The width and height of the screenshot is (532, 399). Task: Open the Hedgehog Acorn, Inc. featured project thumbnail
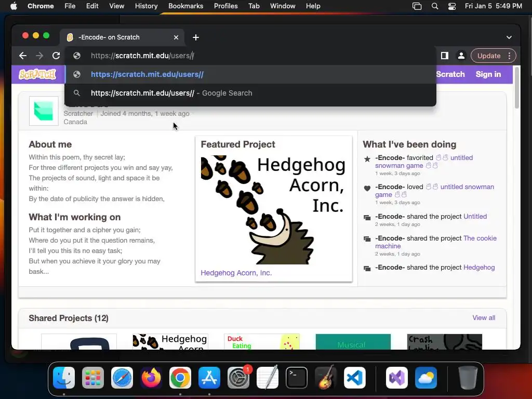pyautogui.click(x=273, y=210)
